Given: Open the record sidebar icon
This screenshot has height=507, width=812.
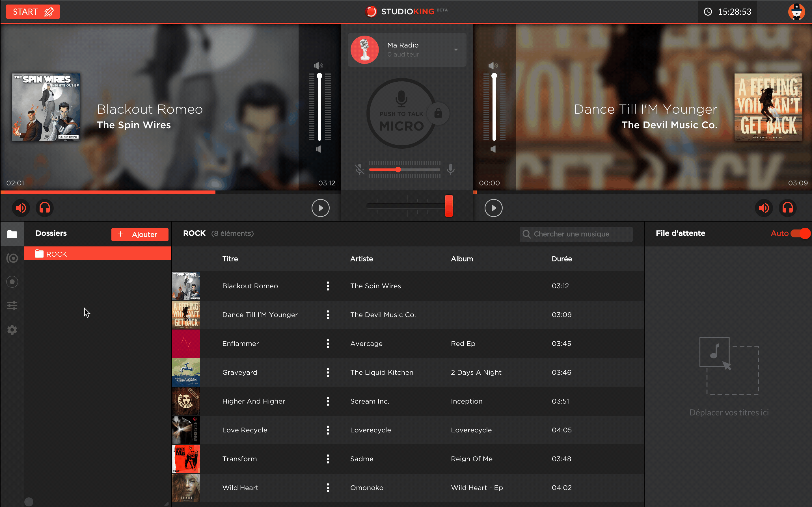Looking at the screenshot, I should tap(12, 282).
